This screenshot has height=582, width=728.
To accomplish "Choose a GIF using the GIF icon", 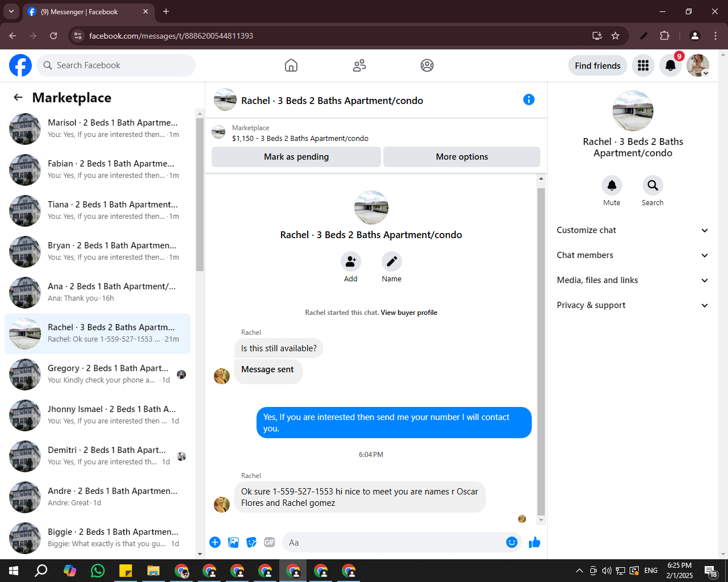I will [x=270, y=542].
